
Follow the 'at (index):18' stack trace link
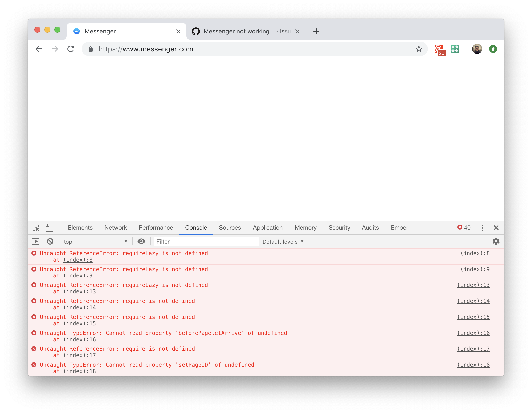79,371
